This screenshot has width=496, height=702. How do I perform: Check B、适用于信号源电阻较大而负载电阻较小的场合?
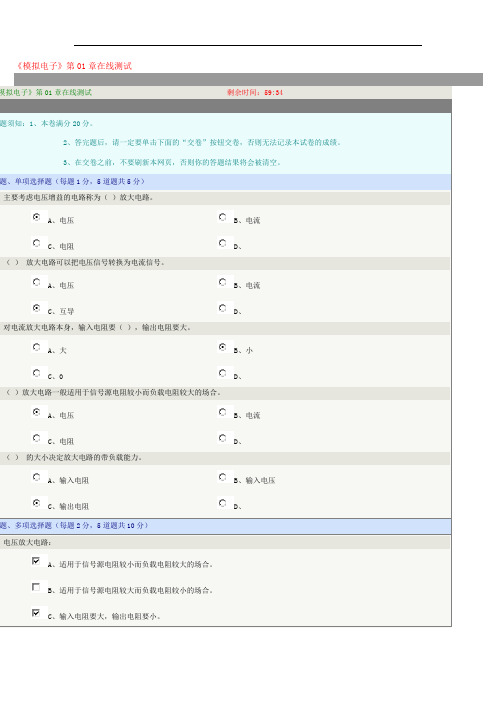tap(36, 587)
